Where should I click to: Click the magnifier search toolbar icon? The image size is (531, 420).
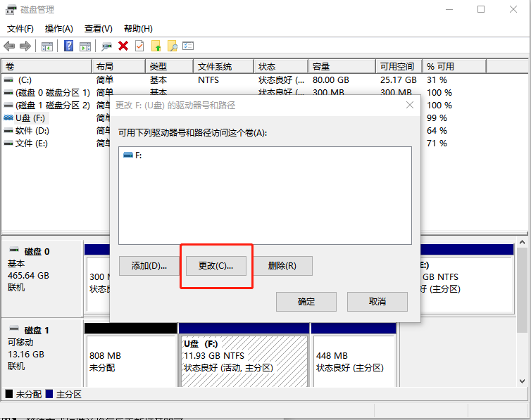tap(173, 46)
